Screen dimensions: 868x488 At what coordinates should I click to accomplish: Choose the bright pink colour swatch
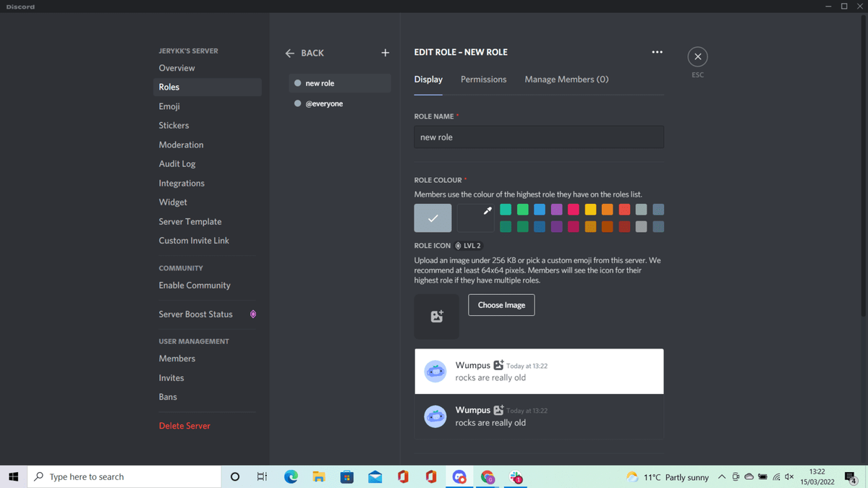pyautogui.click(x=574, y=210)
